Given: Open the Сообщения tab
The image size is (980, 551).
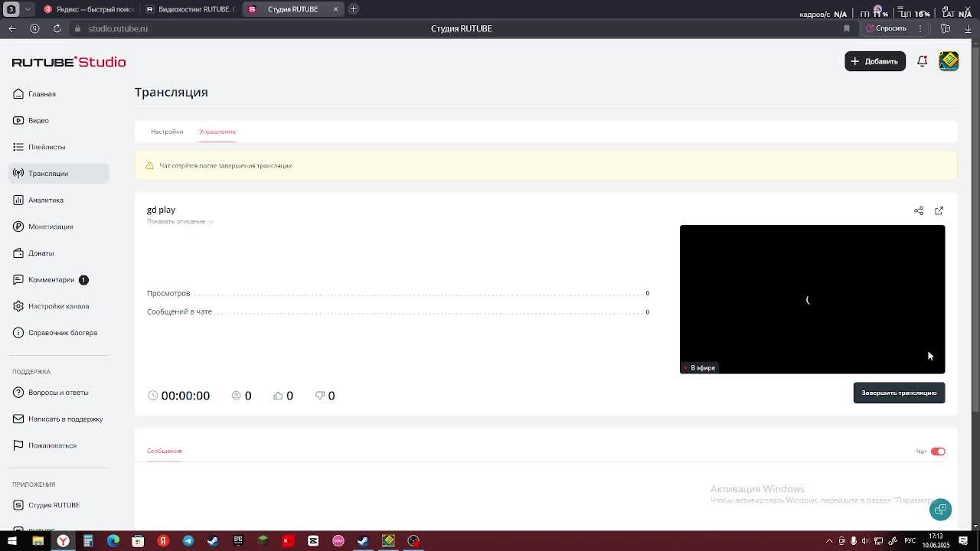Looking at the screenshot, I should (x=164, y=451).
